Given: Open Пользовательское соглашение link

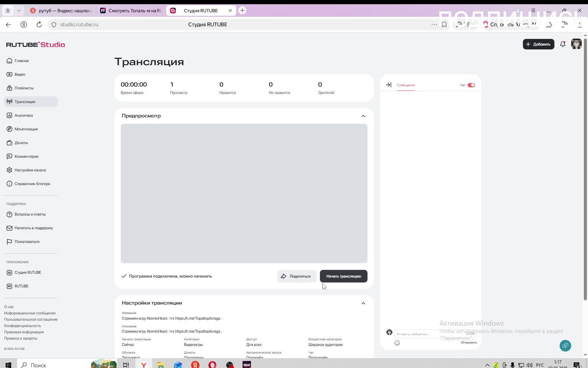Looking at the screenshot, I should tap(31, 319).
